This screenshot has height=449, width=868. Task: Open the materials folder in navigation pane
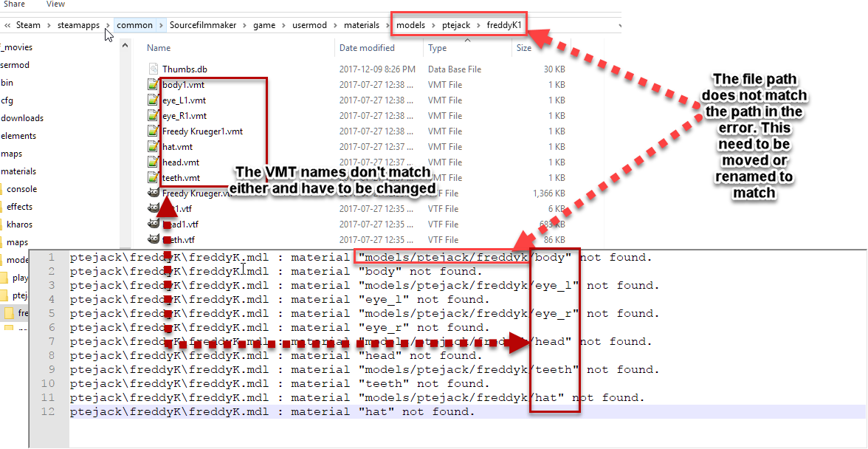coord(18,171)
